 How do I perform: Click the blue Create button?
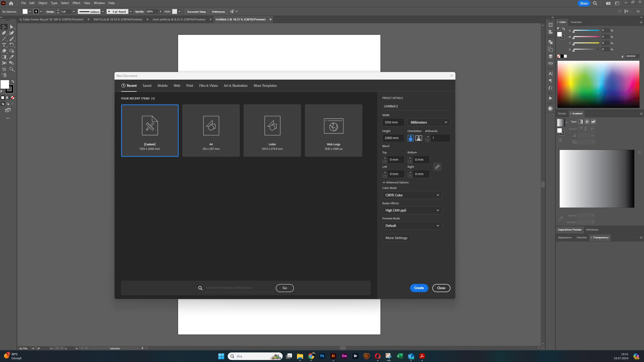pos(419,288)
